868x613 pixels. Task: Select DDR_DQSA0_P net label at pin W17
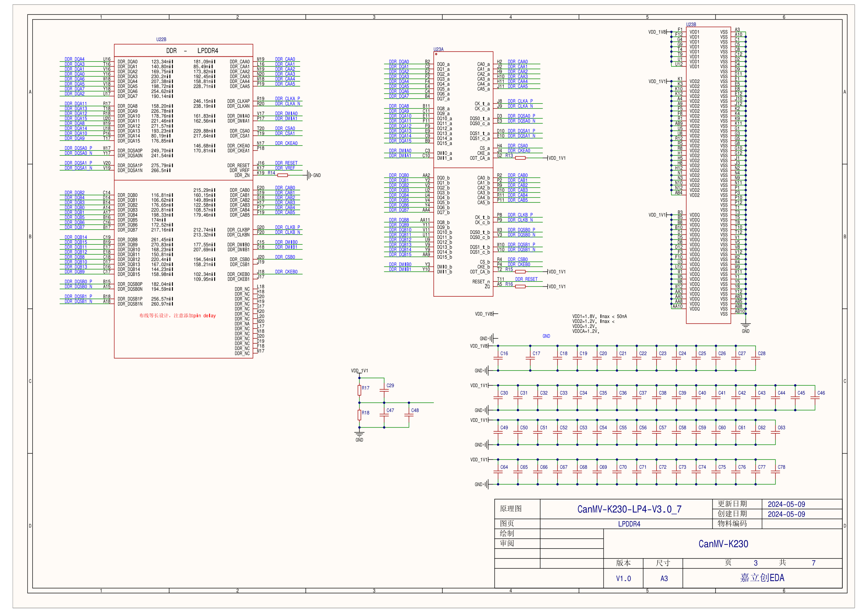[x=78, y=148]
